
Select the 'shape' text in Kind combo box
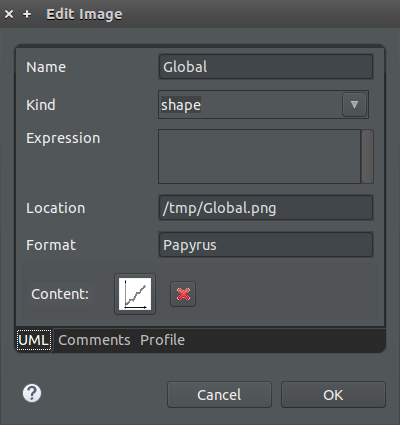click(181, 105)
